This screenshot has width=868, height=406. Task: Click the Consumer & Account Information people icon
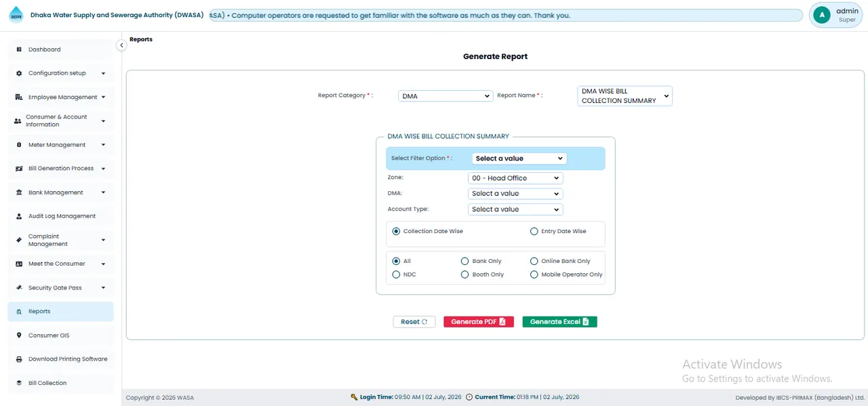pos(18,121)
